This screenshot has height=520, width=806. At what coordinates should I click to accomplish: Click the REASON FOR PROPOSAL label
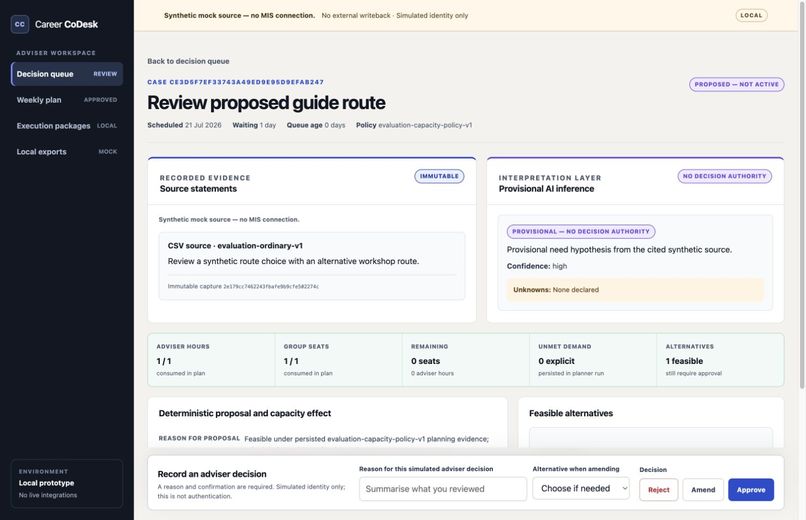[199, 438]
